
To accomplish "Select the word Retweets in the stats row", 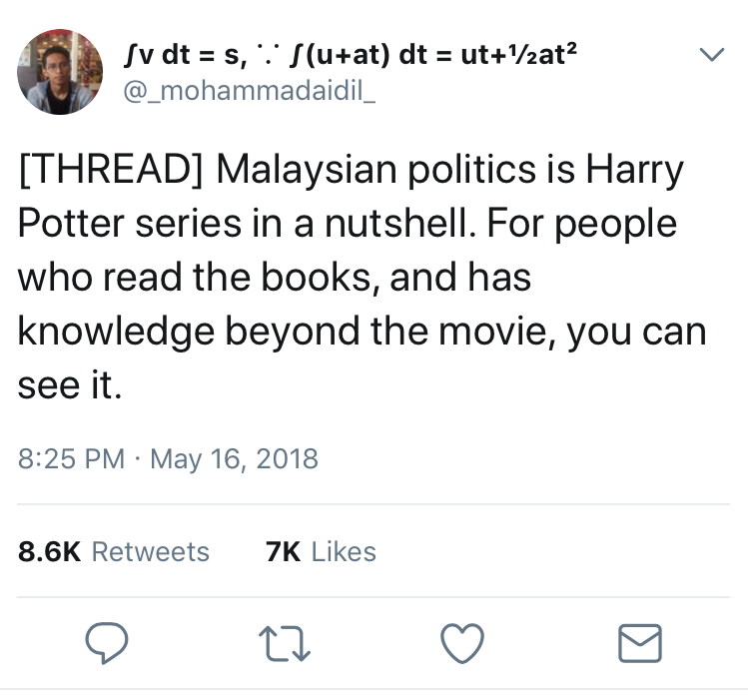I will [150, 551].
